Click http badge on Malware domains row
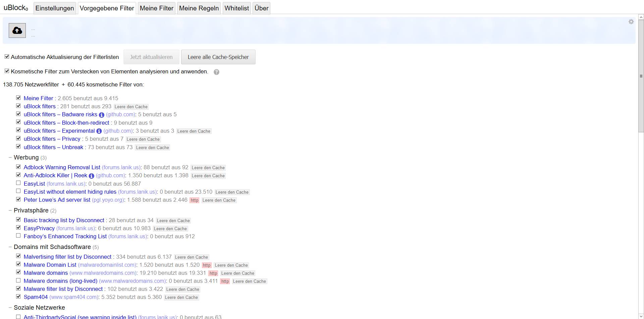This screenshot has height=319, width=644. click(x=213, y=273)
